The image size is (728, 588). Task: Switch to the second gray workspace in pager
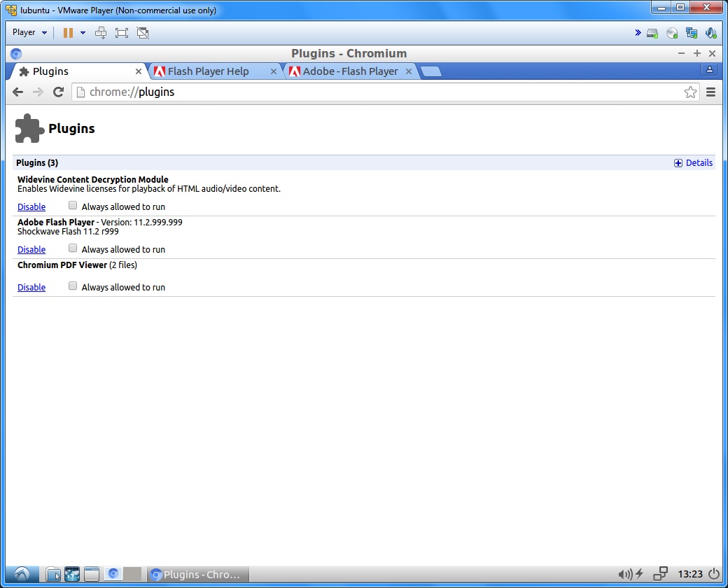pyautogui.click(x=132, y=574)
